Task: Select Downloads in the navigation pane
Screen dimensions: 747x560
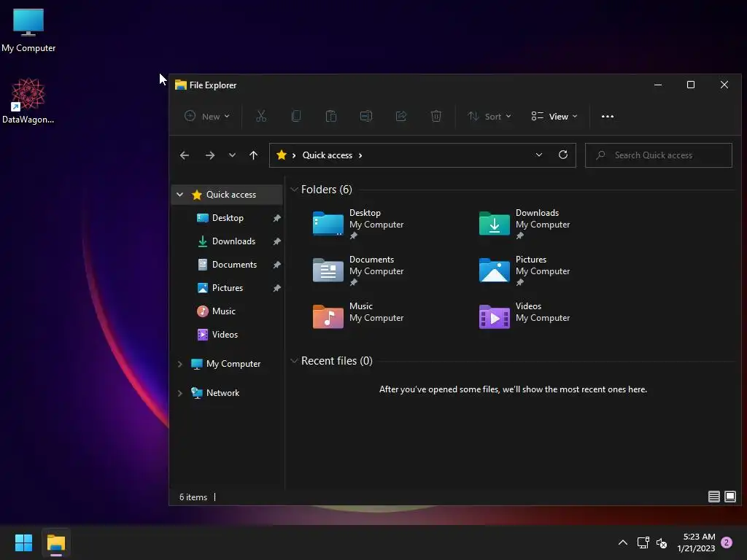Action: [233, 241]
